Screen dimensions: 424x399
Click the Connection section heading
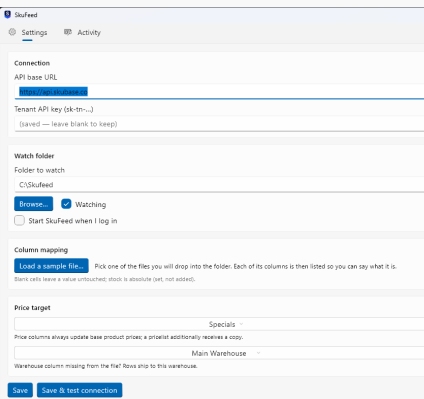32,63
